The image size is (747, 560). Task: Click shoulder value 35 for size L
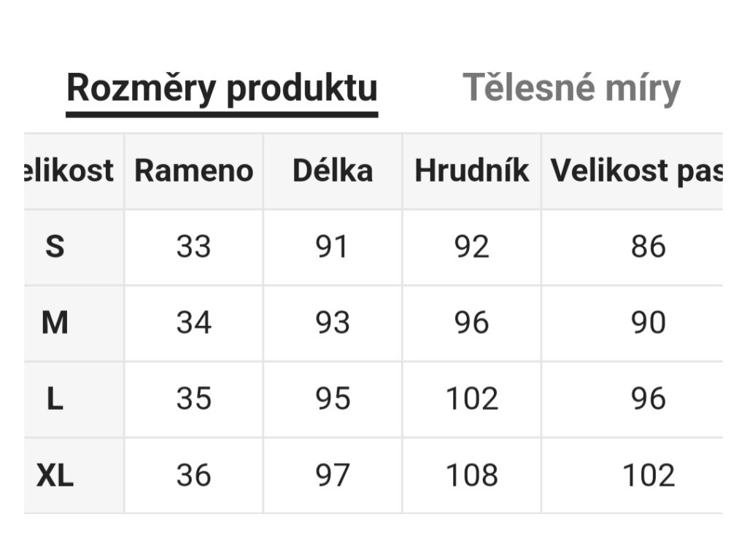(x=193, y=399)
